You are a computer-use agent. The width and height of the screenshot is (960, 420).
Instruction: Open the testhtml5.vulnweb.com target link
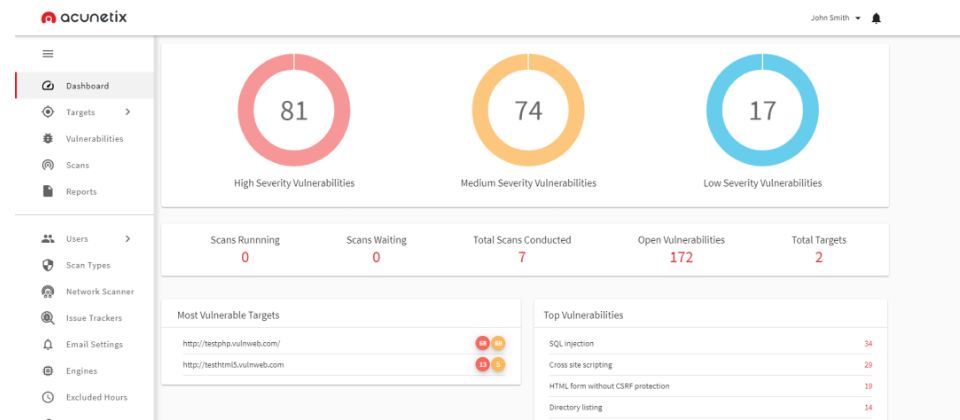(233, 365)
